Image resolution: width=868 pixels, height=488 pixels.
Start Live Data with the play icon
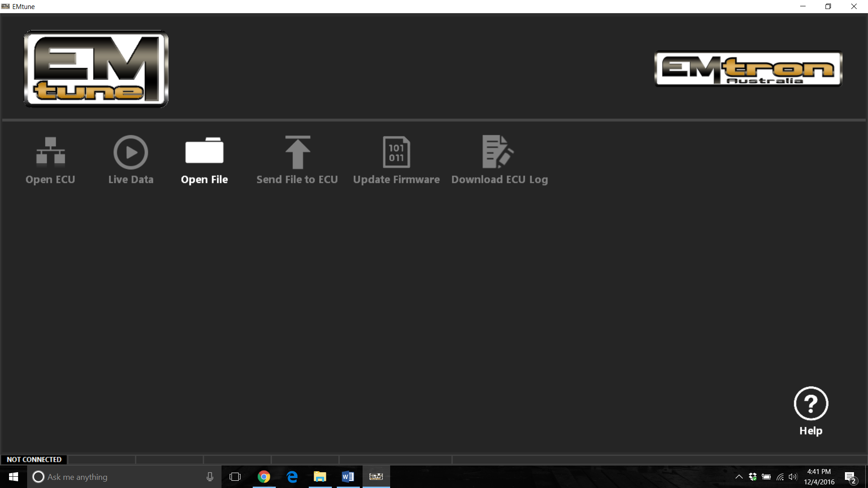(x=131, y=152)
